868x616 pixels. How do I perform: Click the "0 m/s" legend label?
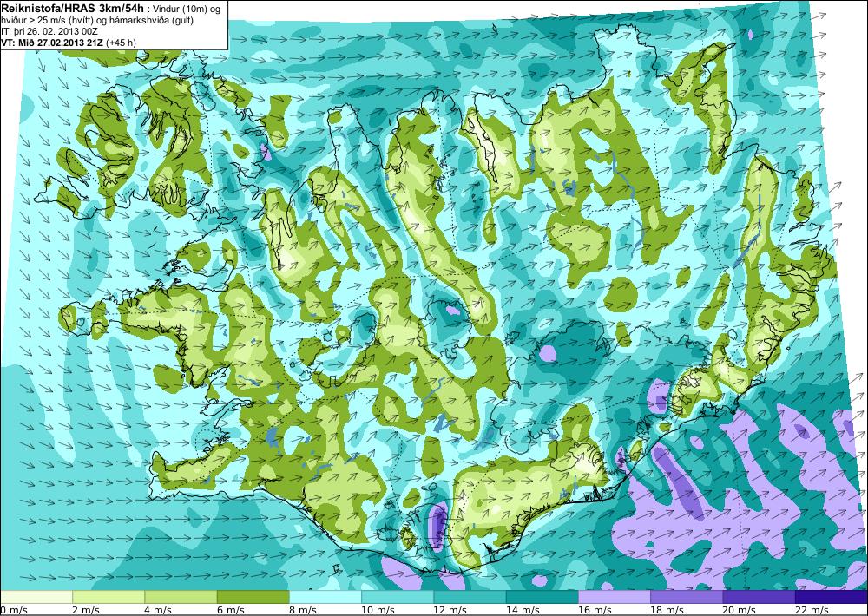pos(15,610)
